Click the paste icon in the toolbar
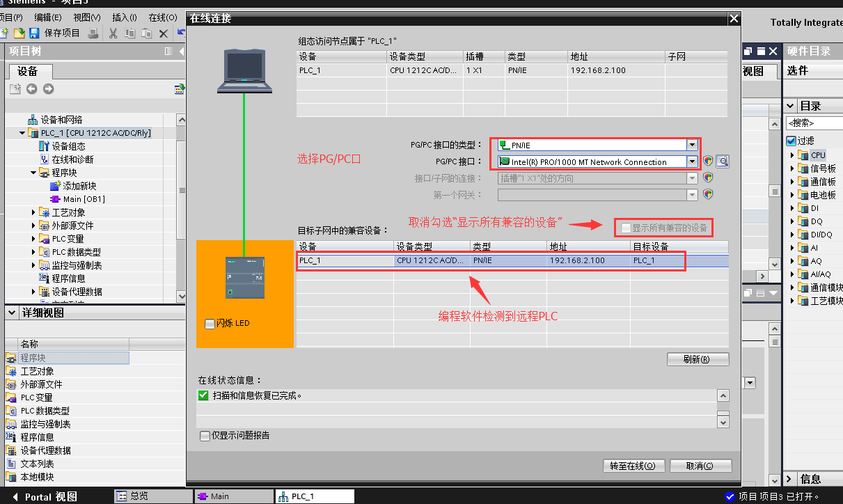843x504 pixels. point(147,33)
